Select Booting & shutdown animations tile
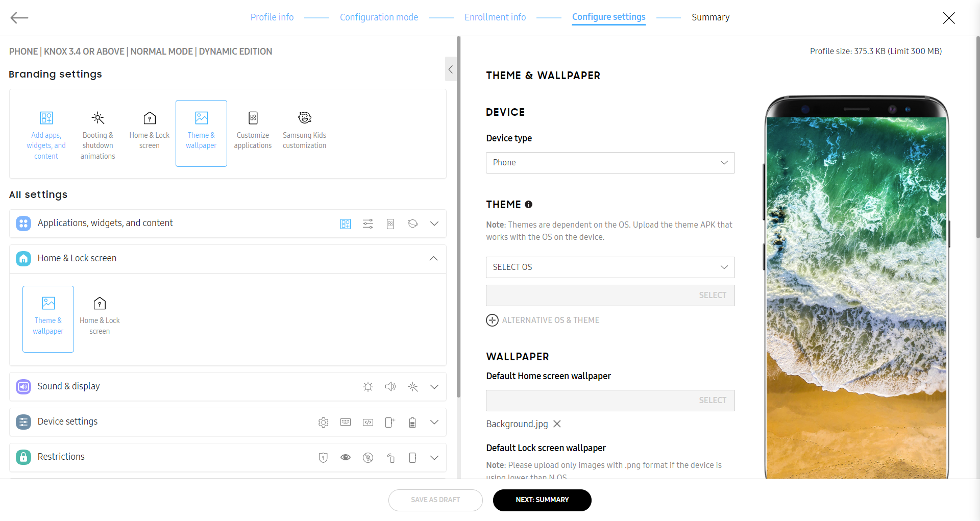Viewport: 980px width, 521px height. click(98, 134)
